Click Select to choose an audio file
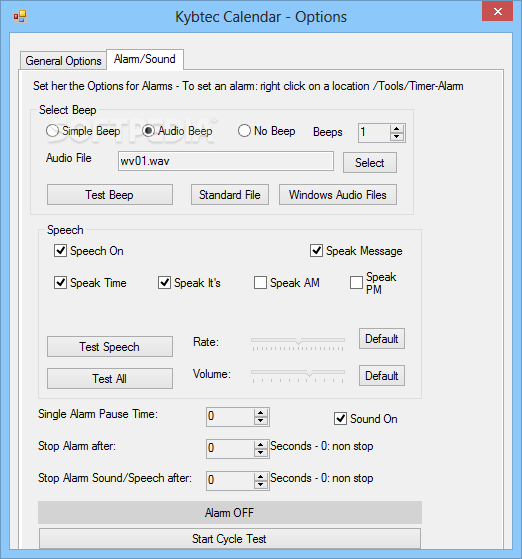Viewport: 522px width, 559px height. pos(369,163)
